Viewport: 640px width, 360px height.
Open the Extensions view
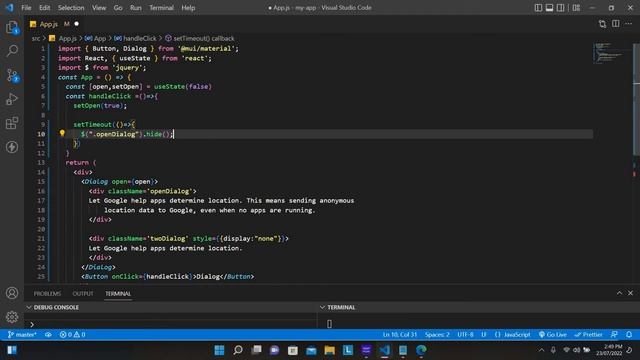coord(12,123)
